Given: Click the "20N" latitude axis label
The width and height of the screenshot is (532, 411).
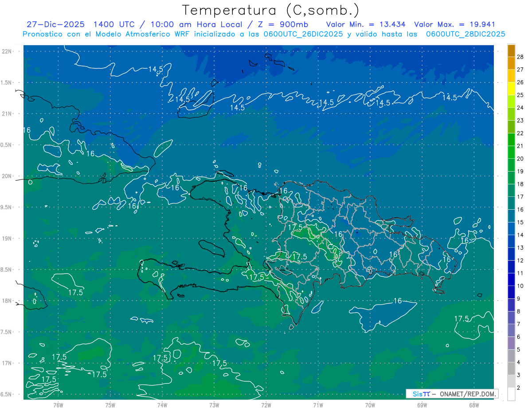Looking at the screenshot, I should click(7, 176).
